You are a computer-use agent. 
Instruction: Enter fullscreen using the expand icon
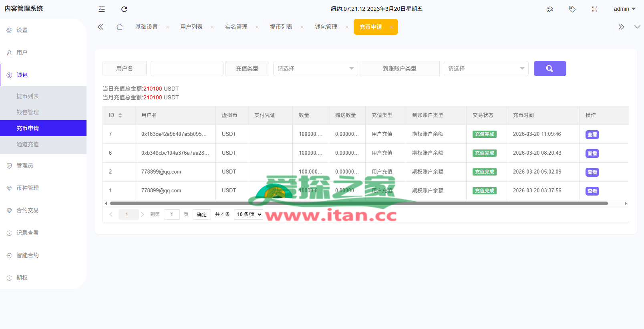[595, 9]
